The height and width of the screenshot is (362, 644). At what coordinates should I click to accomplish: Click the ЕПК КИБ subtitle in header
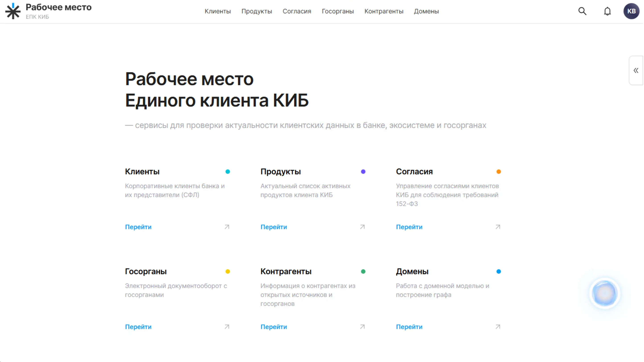click(37, 17)
